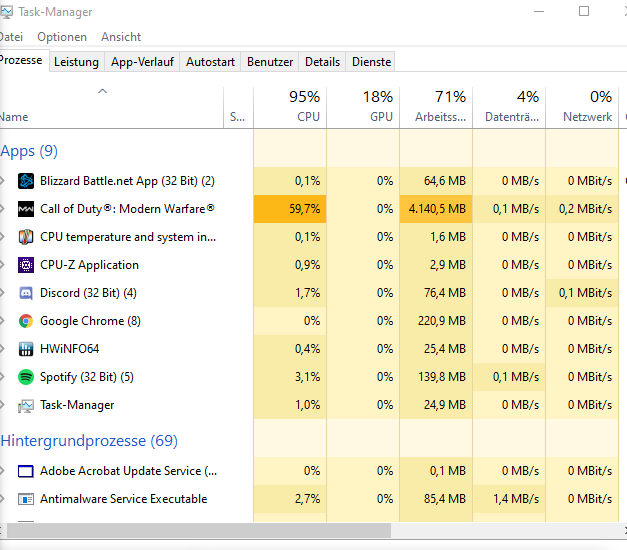Switch to the App-Verlauf tab

pyautogui.click(x=142, y=62)
